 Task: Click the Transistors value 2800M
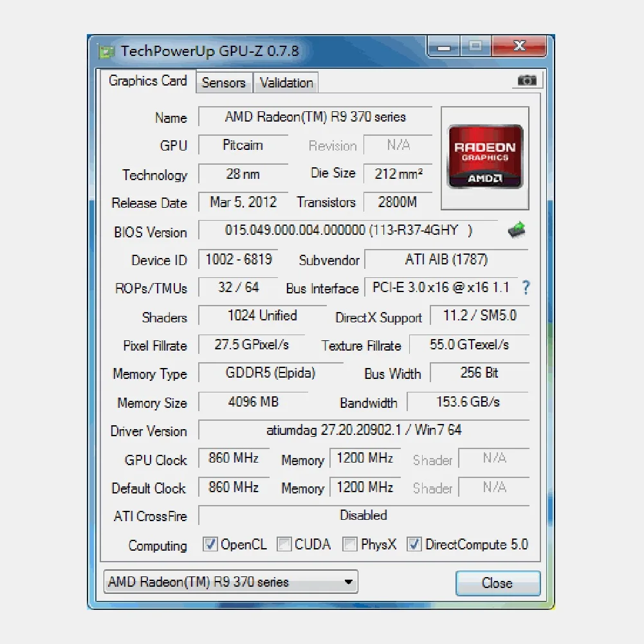[398, 202]
